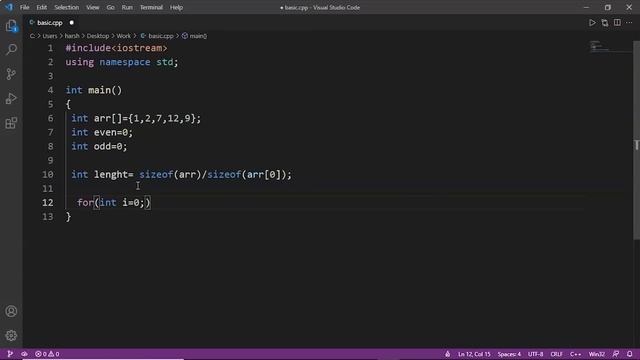Image resolution: width=640 pixels, height=360 pixels.
Task: Expand the Desktop breadcrumb segment
Action: pyautogui.click(x=98, y=36)
